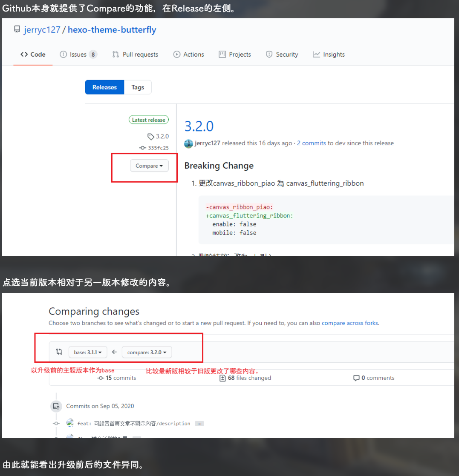The image size is (459, 476).
Task: Open the 2 commits link
Action: 311,143
